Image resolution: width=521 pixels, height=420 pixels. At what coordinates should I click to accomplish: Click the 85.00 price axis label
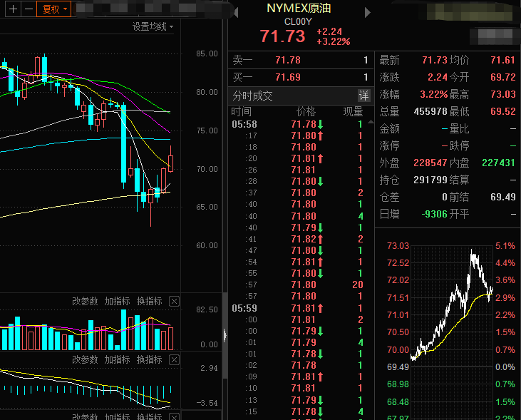click(x=207, y=53)
